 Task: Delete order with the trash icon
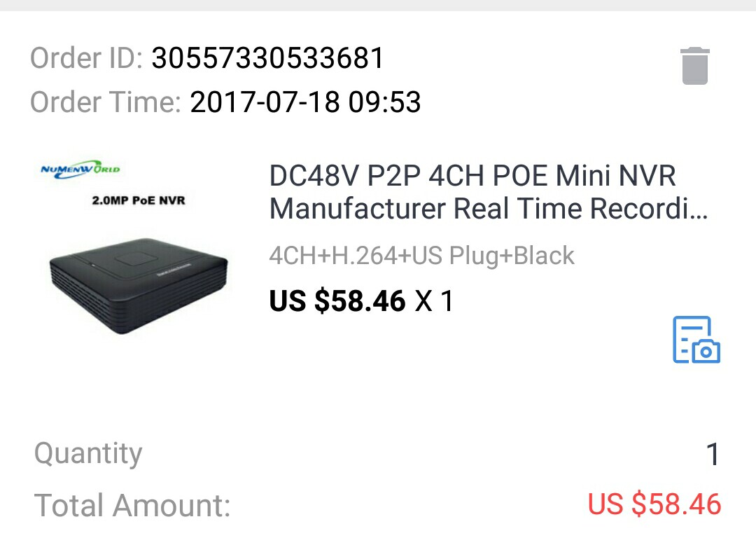click(695, 66)
